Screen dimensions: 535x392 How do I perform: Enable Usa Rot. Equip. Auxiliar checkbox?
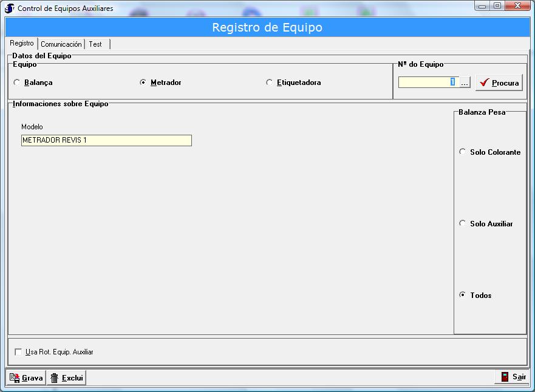point(18,352)
